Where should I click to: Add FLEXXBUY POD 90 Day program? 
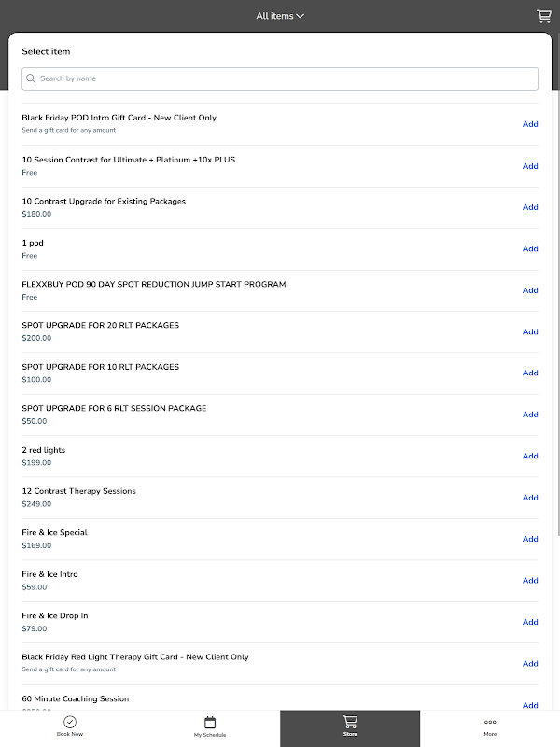530,290
